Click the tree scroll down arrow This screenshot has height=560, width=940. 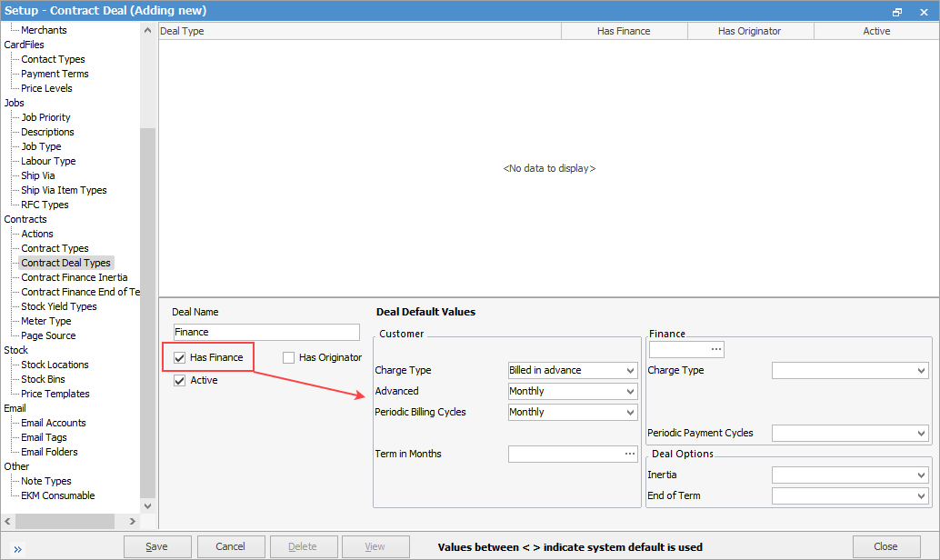pos(147,506)
